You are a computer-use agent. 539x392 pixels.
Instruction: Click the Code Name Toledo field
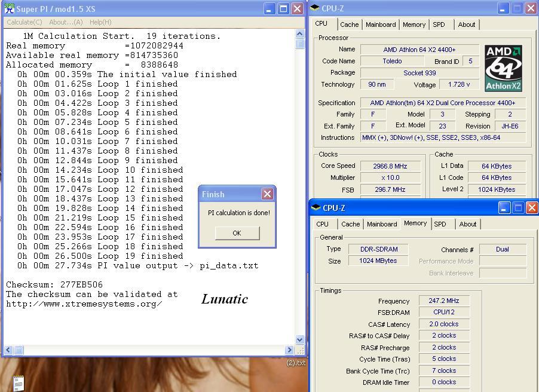click(x=392, y=61)
